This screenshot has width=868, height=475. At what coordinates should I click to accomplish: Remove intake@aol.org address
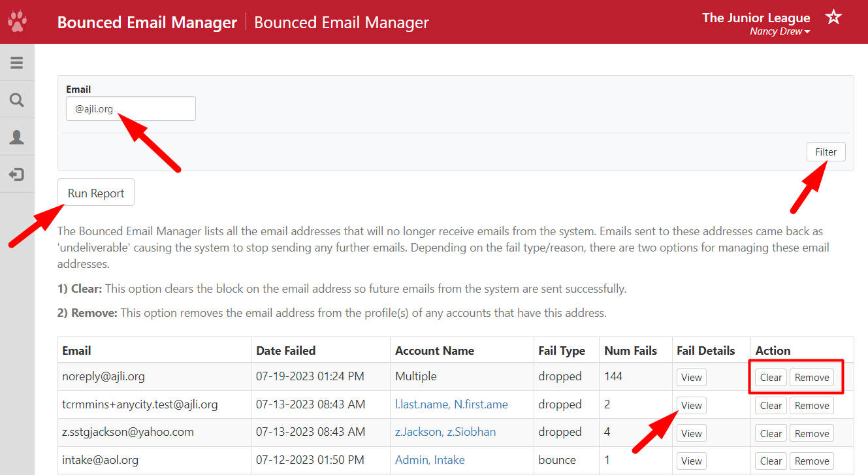pos(812,461)
